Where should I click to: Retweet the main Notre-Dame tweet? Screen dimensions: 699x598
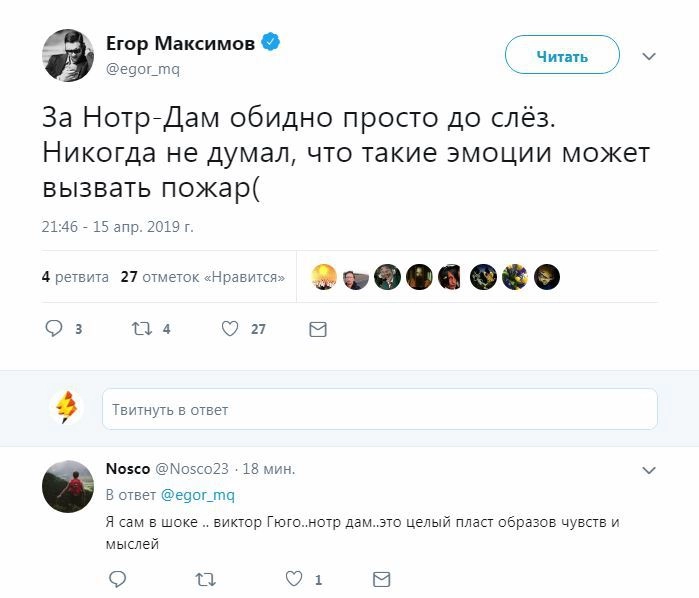pyautogui.click(x=141, y=328)
